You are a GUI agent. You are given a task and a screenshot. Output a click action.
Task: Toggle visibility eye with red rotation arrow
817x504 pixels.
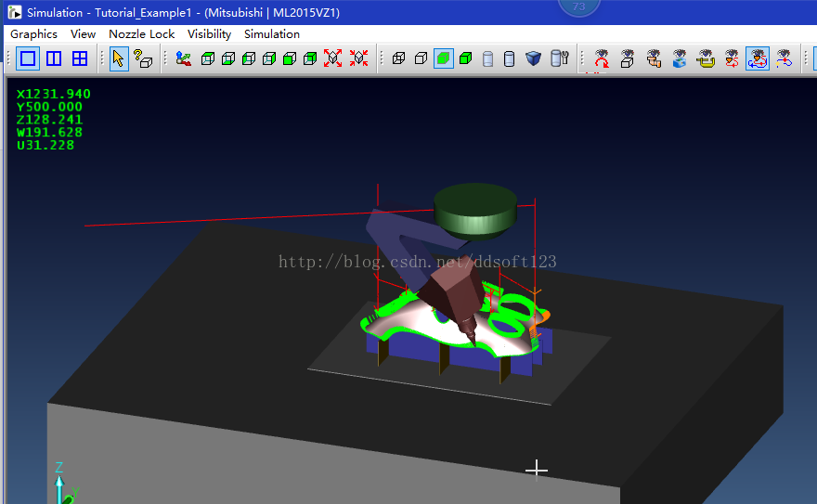pos(602,58)
